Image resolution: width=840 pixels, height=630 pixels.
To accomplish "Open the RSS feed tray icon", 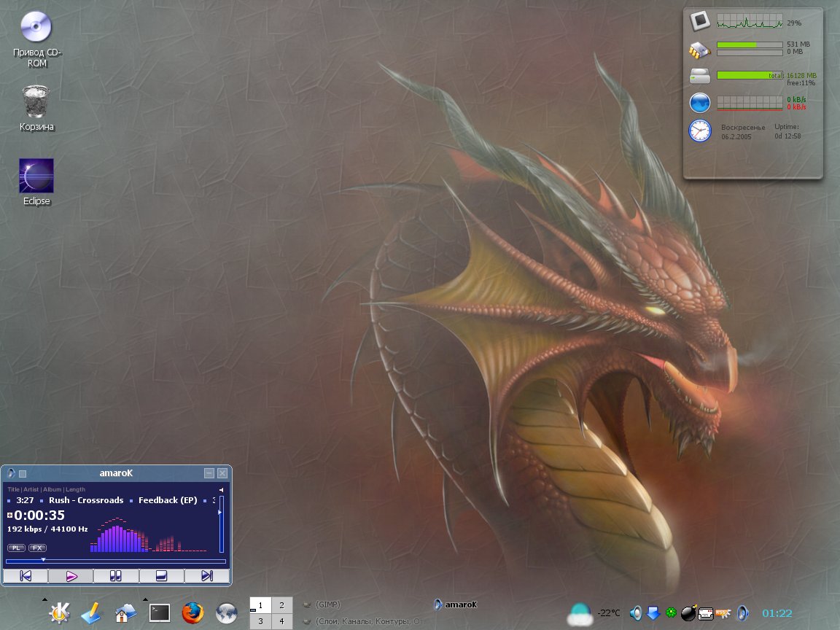I will 723,612.
